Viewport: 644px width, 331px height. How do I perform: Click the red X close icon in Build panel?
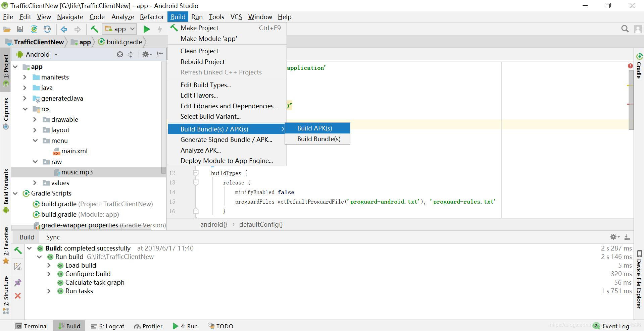click(x=18, y=296)
